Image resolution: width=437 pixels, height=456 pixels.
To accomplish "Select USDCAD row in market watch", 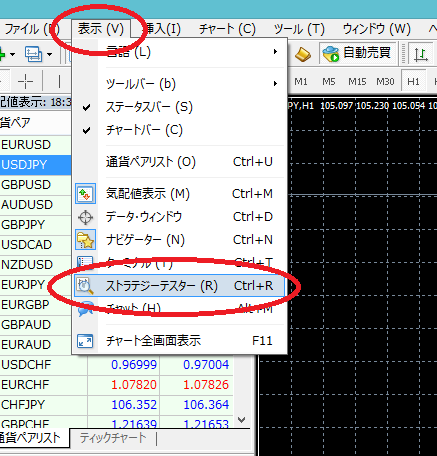I will click(x=35, y=245).
